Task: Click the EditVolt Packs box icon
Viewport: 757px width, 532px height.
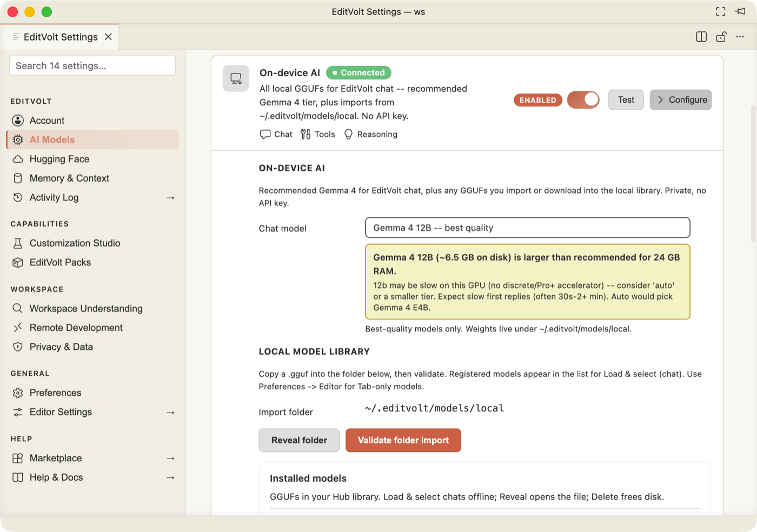Action: tap(18, 262)
